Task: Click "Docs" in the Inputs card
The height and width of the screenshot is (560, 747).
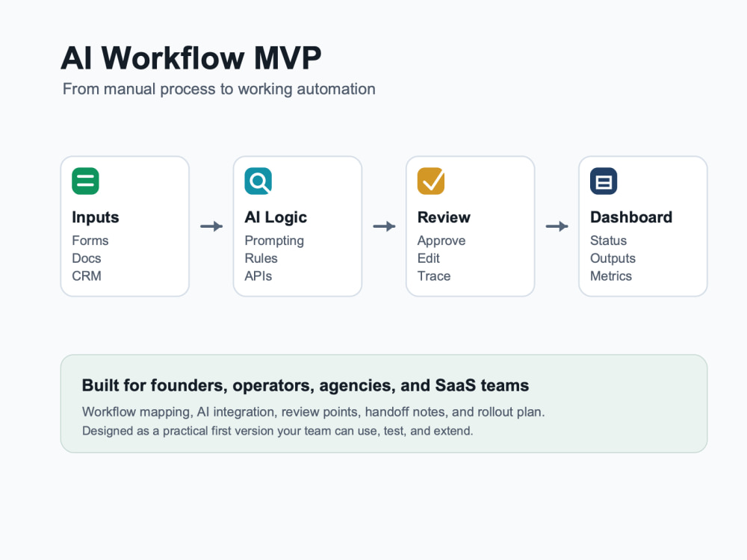Action: click(86, 258)
